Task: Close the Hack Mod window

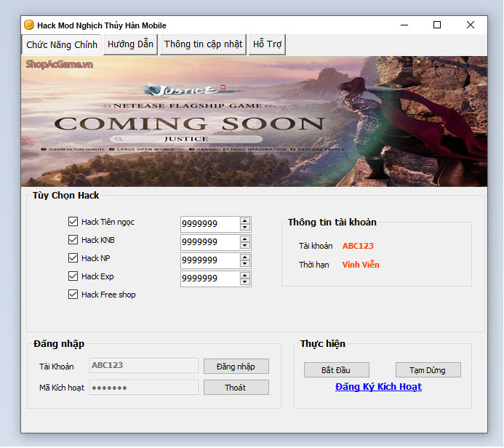Action: click(x=471, y=25)
